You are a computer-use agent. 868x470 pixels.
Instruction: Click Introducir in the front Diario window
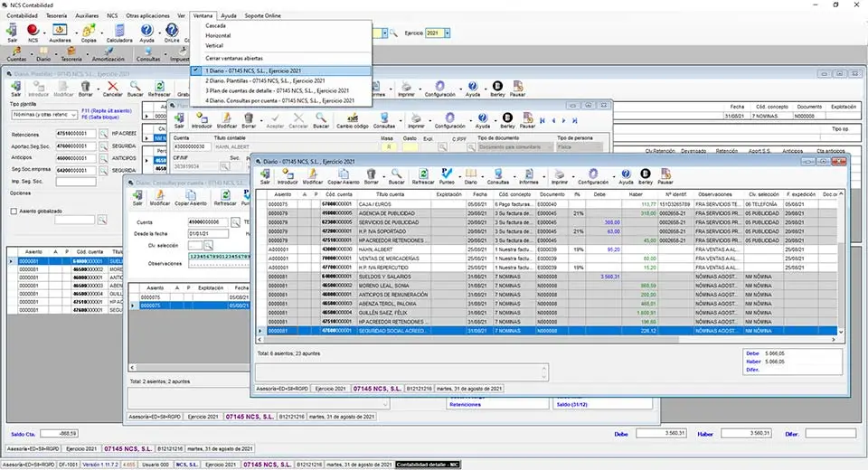[288, 176]
